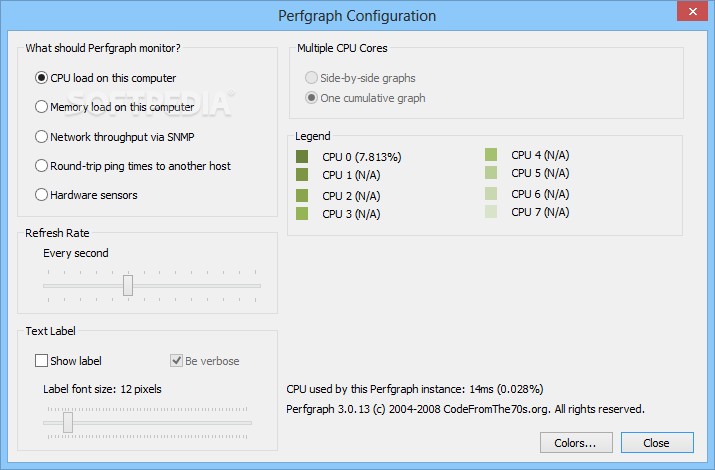Click the CPU 3 (N/A) legend text
Image resolution: width=715 pixels, height=470 pixels.
coord(351,214)
